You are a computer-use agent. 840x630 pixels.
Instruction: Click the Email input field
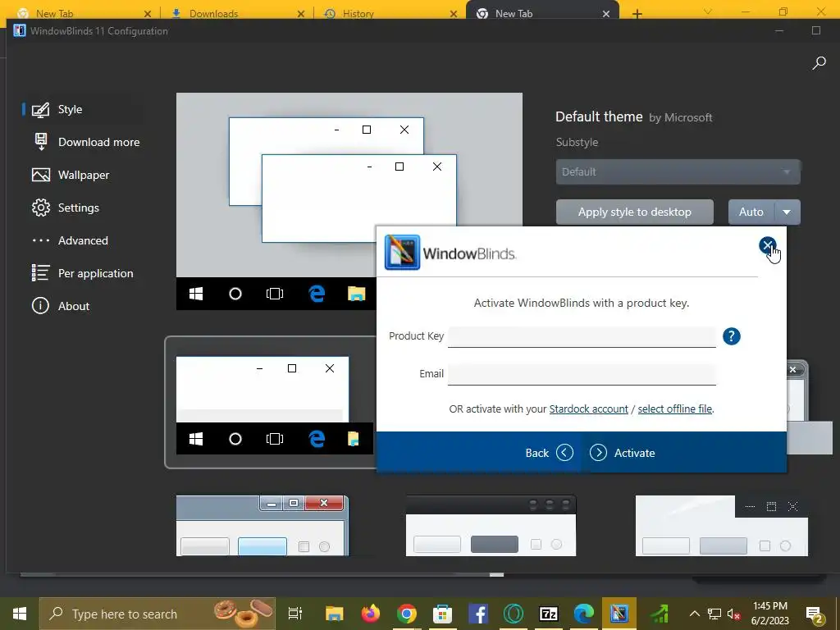[x=582, y=374]
